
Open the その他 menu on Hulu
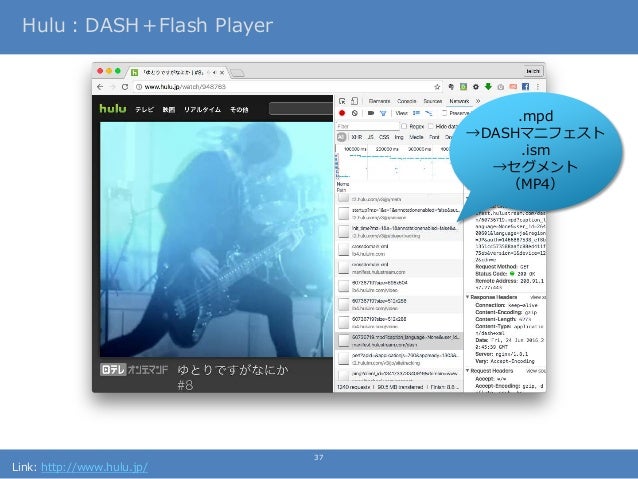coord(239,109)
